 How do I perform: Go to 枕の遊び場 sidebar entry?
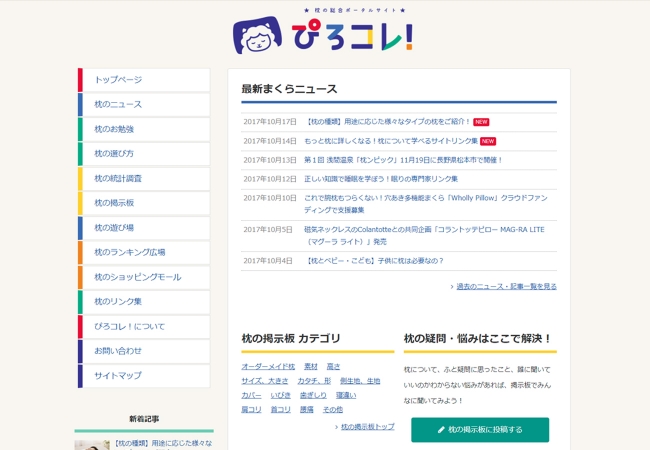coord(144,228)
